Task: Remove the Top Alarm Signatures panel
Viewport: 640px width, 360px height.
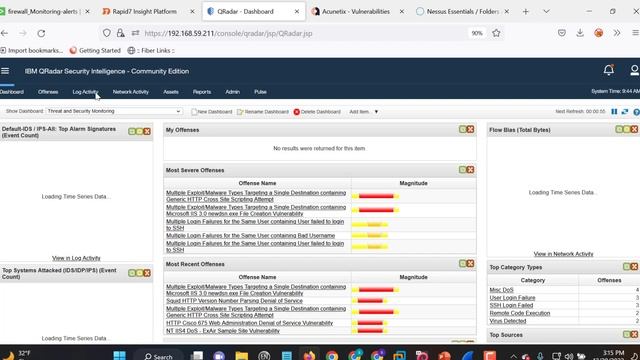Action: coord(147,131)
